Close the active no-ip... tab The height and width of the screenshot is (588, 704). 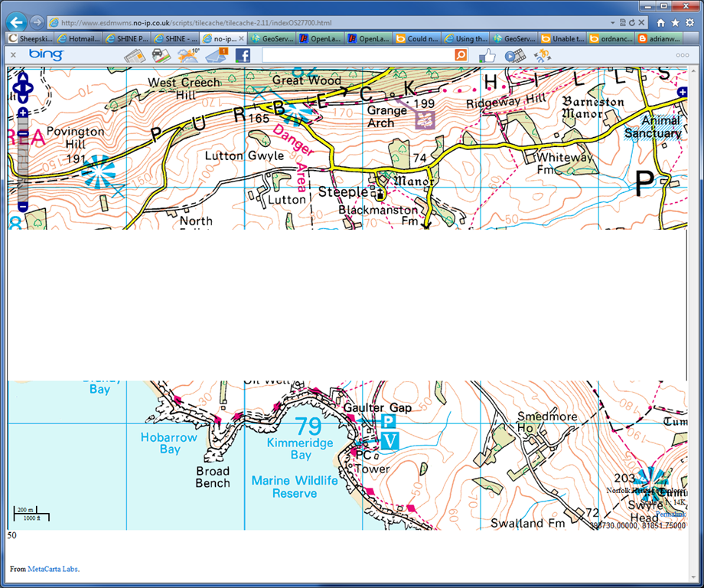coord(241,38)
